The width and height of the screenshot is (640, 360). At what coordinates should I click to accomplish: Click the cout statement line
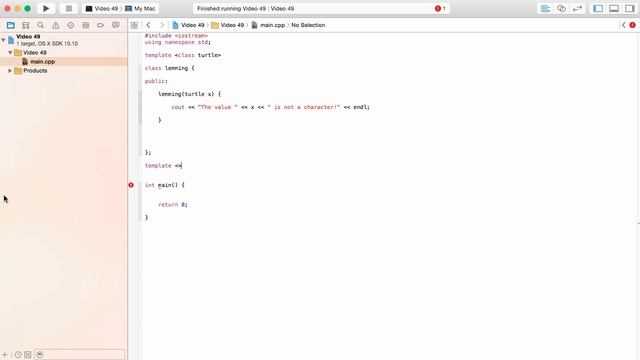[x=271, y=107]
